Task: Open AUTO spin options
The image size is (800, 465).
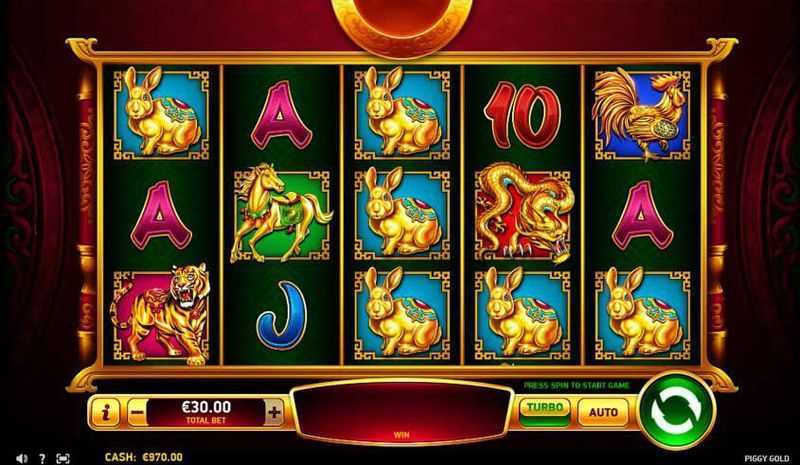Action: [x=603, y=412]
